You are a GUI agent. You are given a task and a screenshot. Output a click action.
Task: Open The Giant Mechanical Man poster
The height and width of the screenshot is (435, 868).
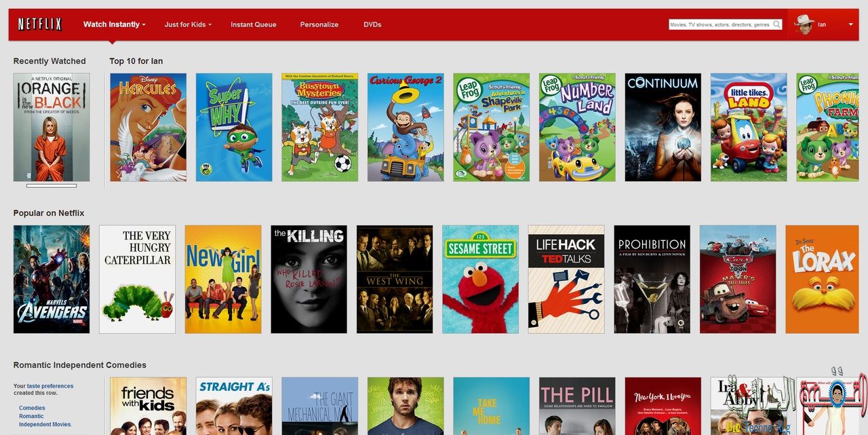pos(320,406)
